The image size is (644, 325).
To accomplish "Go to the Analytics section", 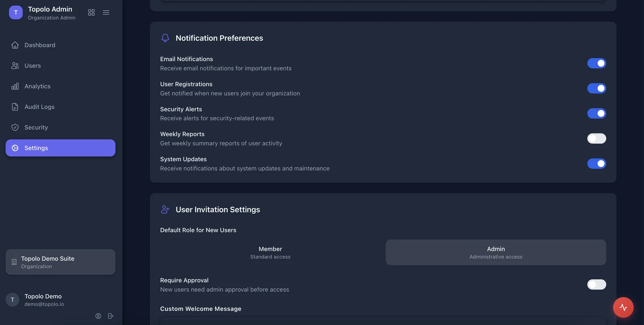I will (x=37, y=86).
